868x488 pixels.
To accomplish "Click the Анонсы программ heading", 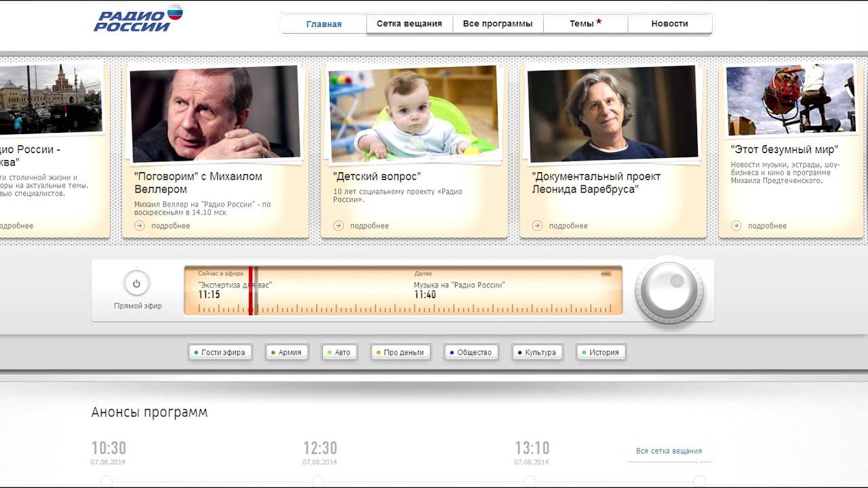I will coord(149,412).
